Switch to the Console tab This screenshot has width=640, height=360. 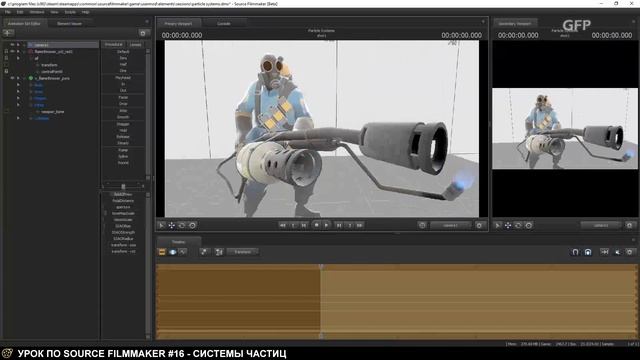point(224,24)
